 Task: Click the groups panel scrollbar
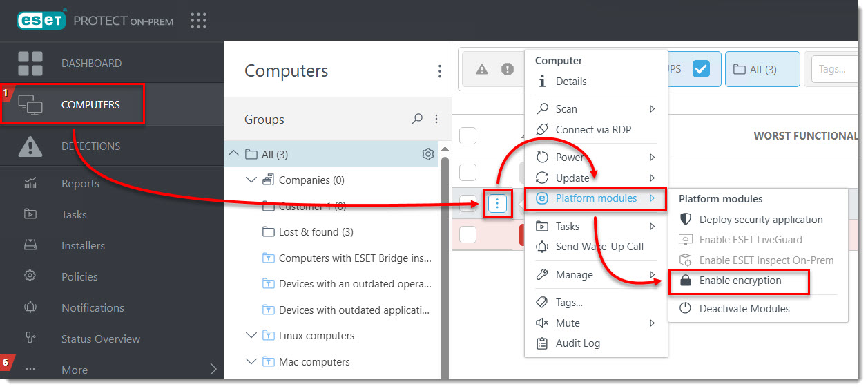(445, 263)
